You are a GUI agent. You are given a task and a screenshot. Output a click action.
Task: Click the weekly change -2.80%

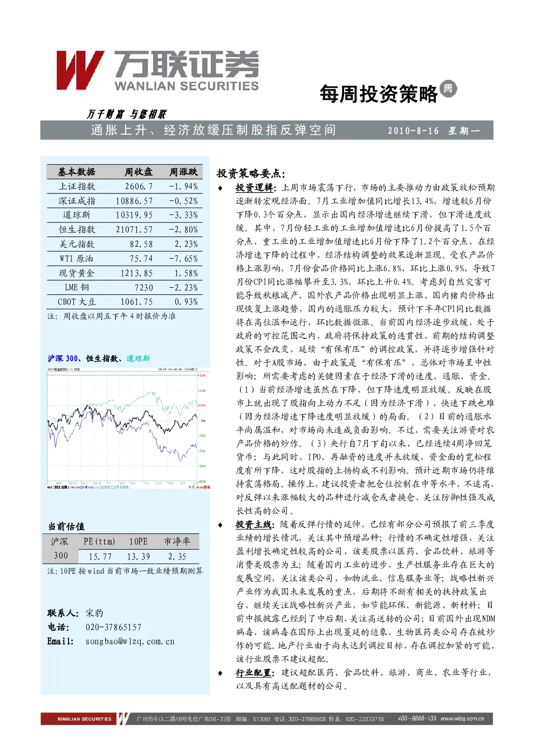click(183, 230)
